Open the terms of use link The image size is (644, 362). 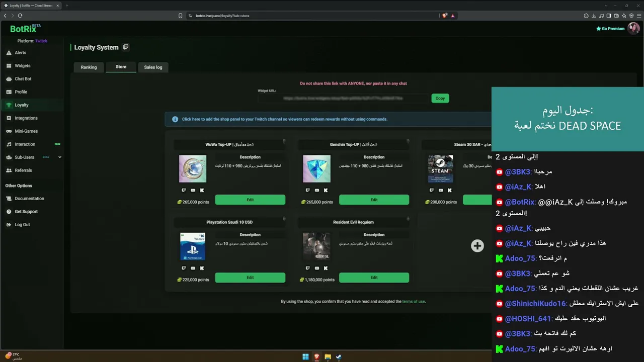[x=414, y=302]
